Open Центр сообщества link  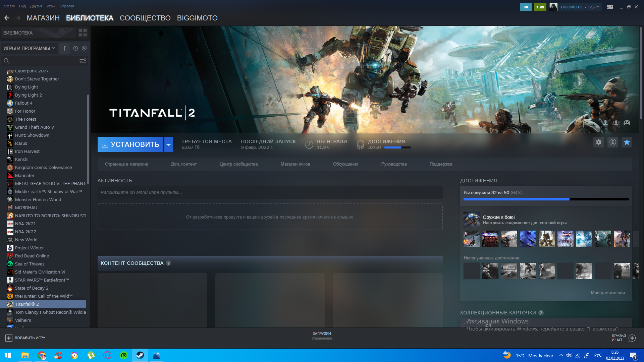(x=238, y=164)
